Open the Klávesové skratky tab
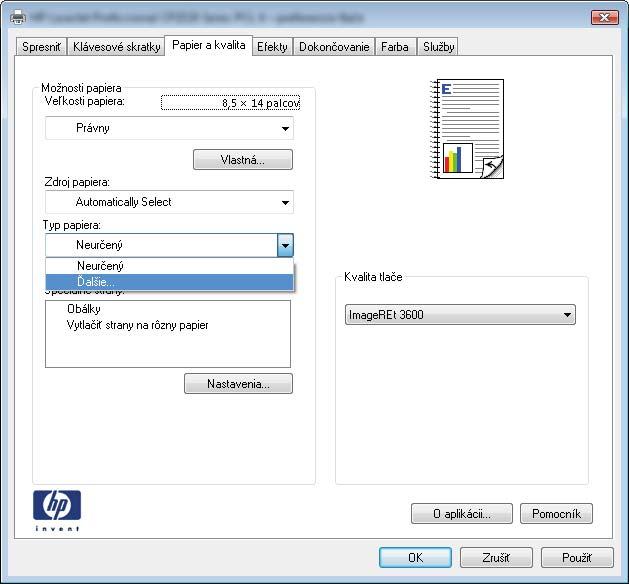This screenshot has height=584, width=629. tap(116, 47)
